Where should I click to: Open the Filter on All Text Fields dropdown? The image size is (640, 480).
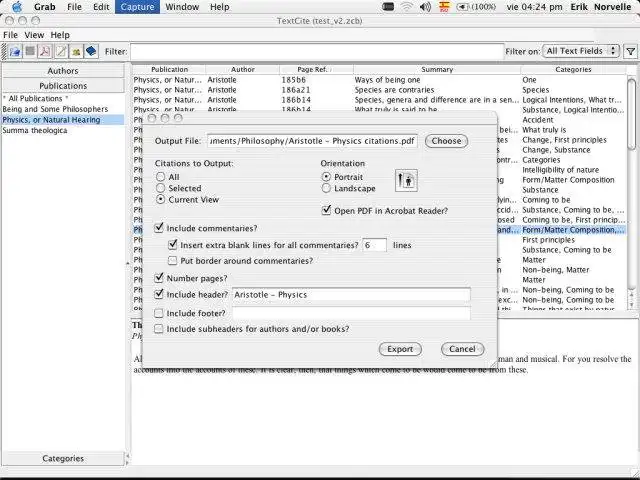click(580, 51)
